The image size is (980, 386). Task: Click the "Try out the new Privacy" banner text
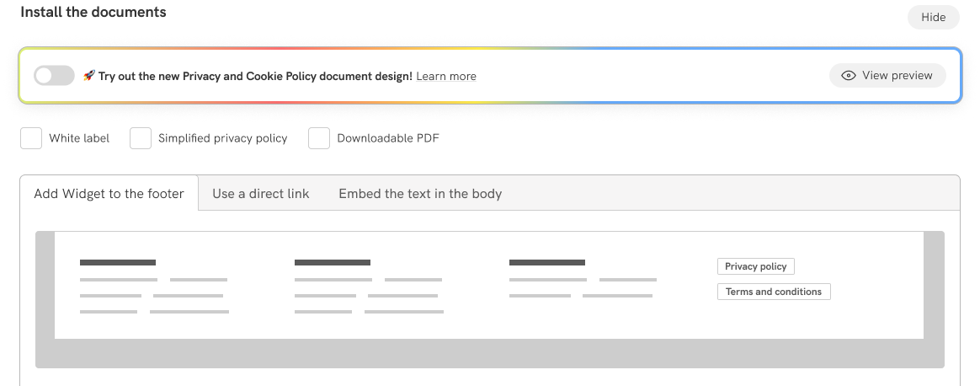(255, 76)
